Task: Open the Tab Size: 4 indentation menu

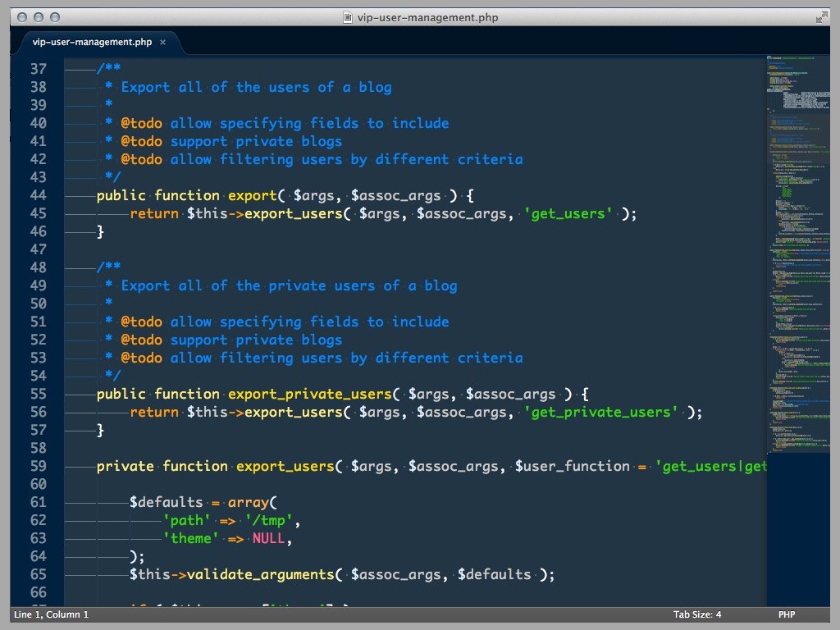Action: point(697,614)
